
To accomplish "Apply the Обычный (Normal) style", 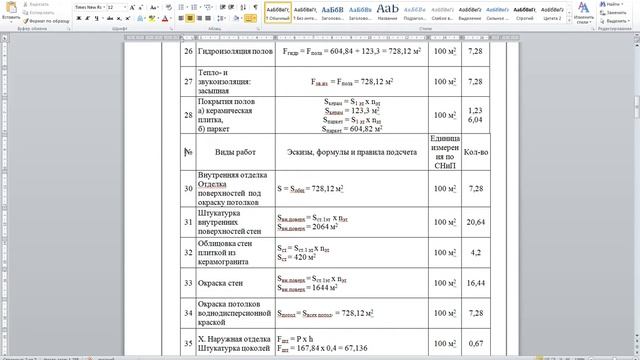I will point(278,12).
